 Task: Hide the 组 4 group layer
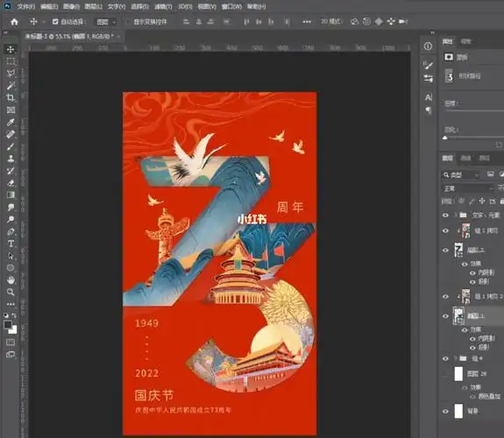click(x=445, y=358)
